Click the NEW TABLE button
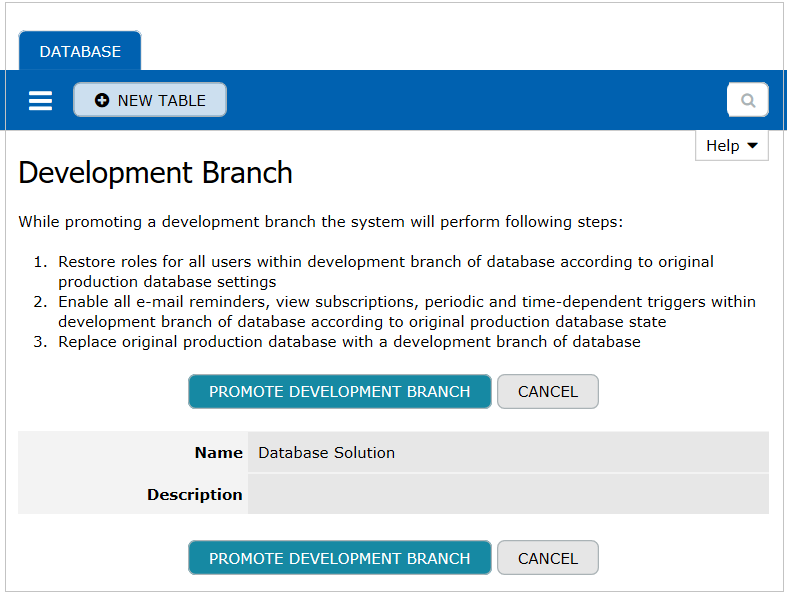 click(150, 100)
